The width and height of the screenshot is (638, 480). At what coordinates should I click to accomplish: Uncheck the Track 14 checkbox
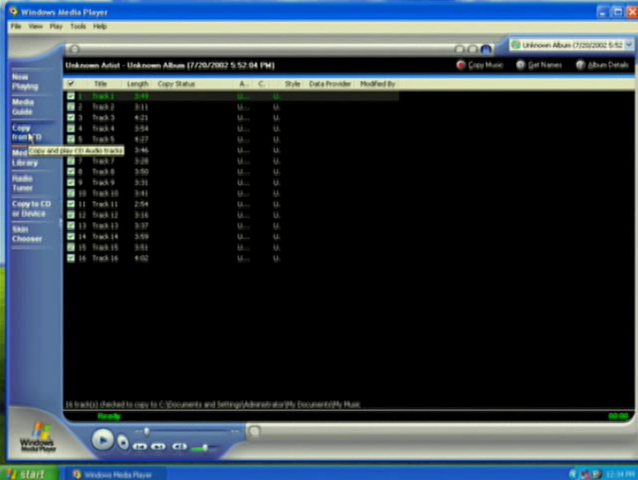click(x=71, y=236)
